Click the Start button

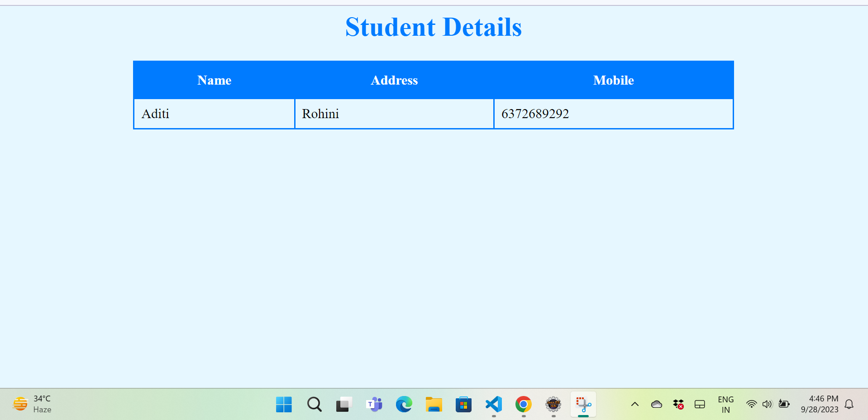click(284, 404)
